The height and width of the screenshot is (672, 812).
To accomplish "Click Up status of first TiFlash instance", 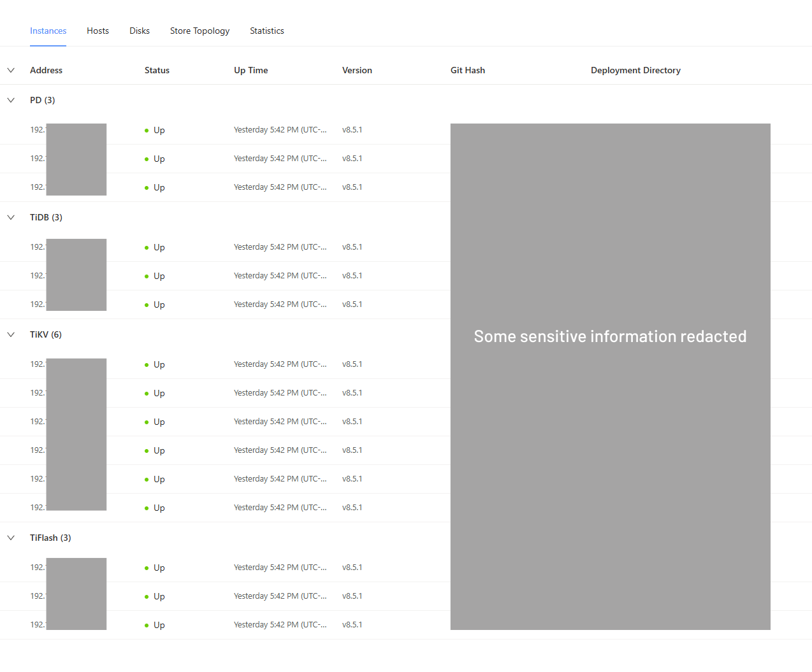I will point(159,568).
